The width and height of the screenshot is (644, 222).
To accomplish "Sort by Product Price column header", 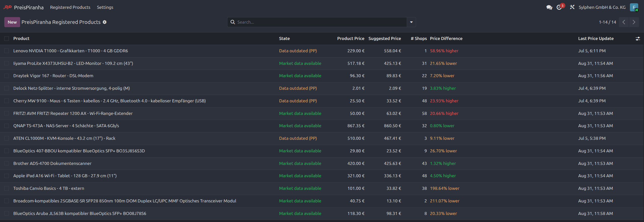I will 351,38.
